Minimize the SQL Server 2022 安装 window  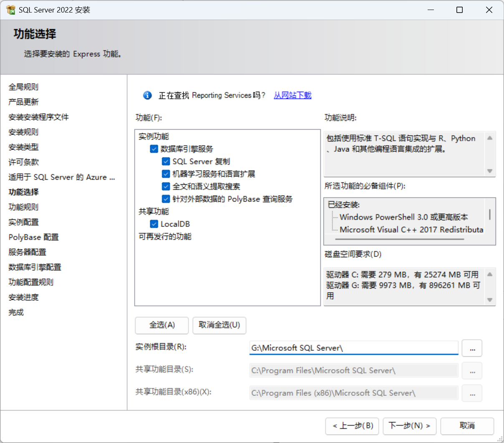tap(431, 10)
